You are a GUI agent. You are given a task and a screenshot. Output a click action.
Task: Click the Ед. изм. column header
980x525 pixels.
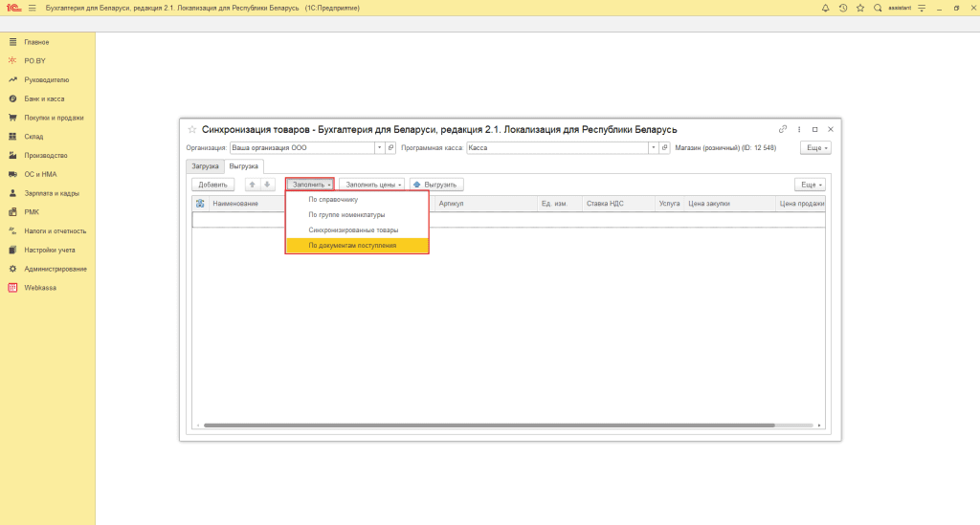pos(554,204)
